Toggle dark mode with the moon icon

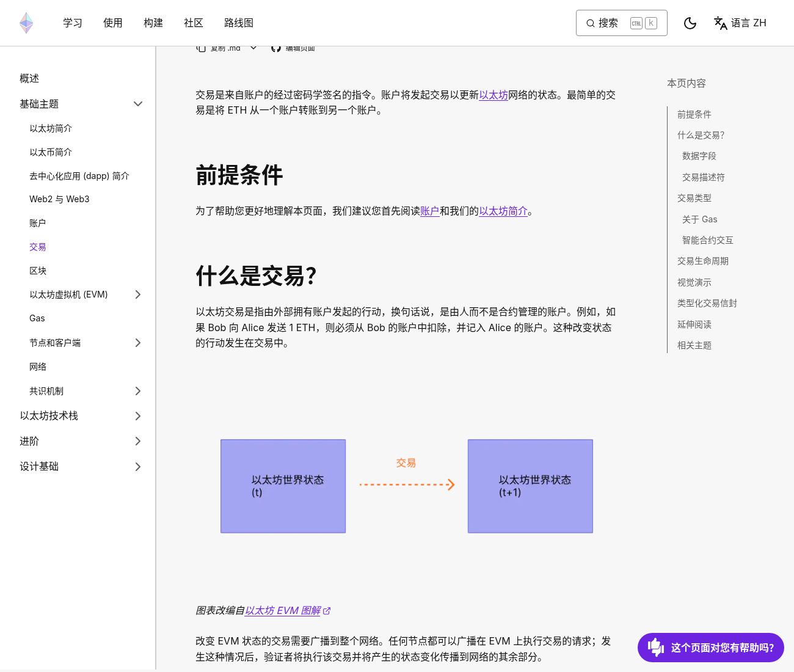(690, 23)
